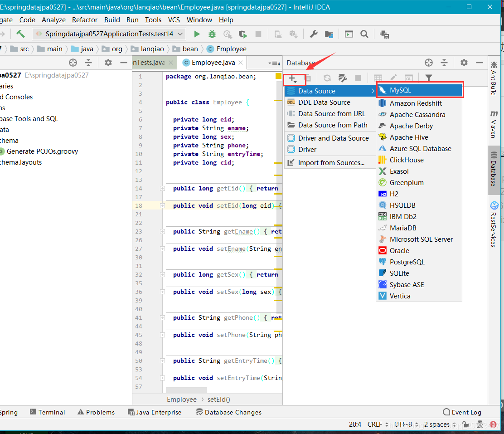Select MySQL data source

pyautogui.click(x=419, y=90)
